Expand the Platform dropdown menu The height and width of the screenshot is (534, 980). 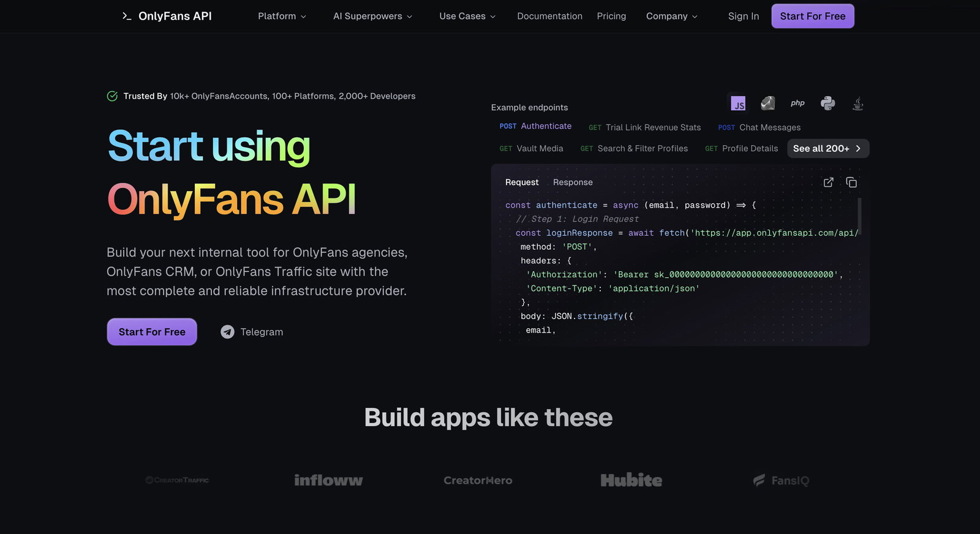pyautogui.click(x=282, y=16)
